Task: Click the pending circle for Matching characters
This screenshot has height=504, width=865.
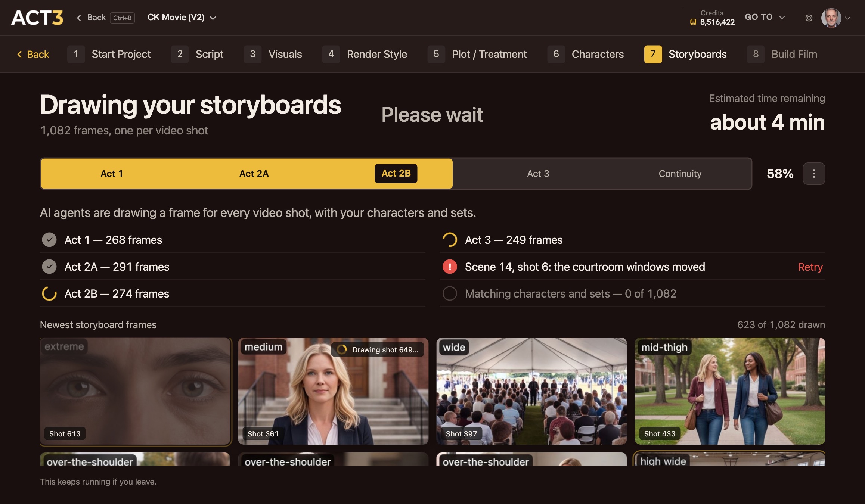Action: click(450, 293)
